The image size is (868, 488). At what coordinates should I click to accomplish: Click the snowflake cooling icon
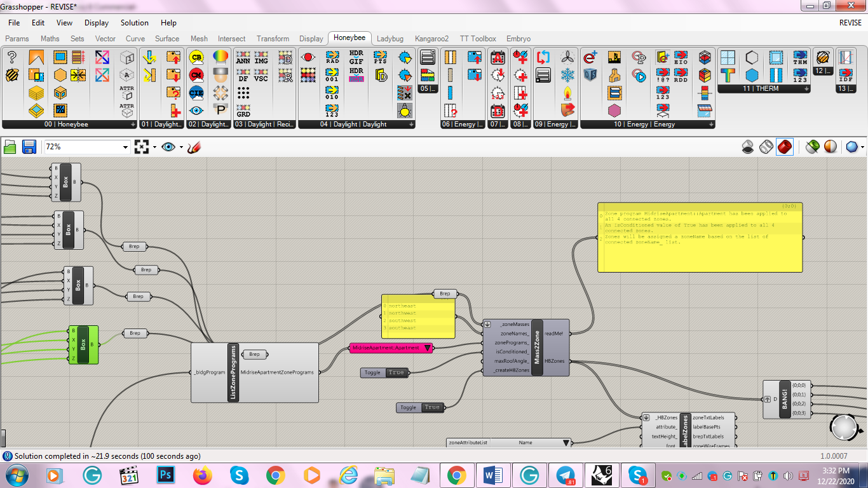pyautogui.click(x=567, y=75)
